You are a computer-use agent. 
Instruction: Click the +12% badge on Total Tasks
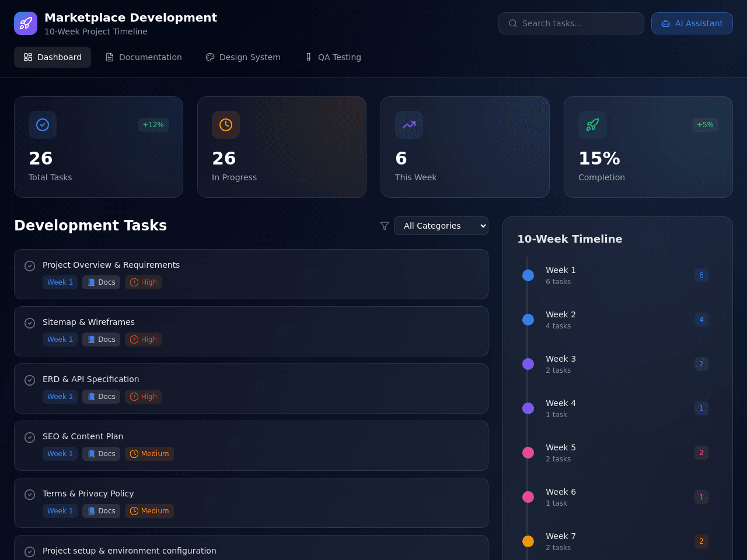(x=153, y=125)
